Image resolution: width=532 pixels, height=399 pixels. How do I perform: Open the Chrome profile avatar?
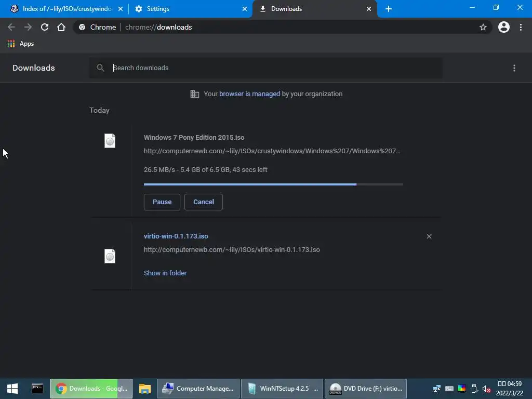(x=504, y=27)
